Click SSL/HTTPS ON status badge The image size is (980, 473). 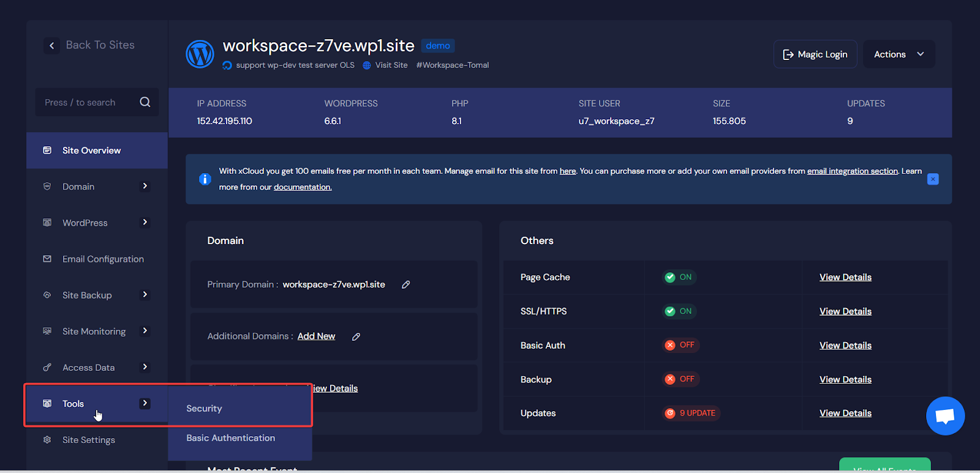click(x=680, y=311)
